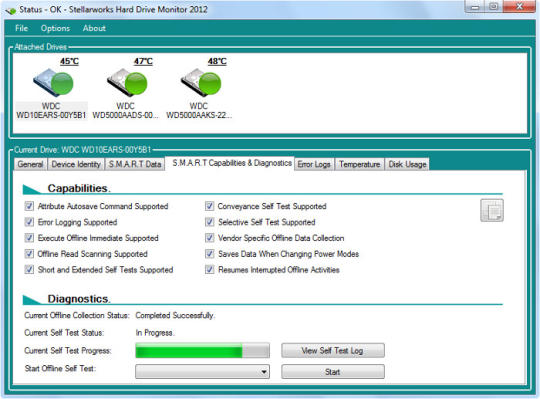This screenshot has height=399, width=540.
Task: Toggle Execute Offline Immediate Supported checkbox
Action: point(29,238)
